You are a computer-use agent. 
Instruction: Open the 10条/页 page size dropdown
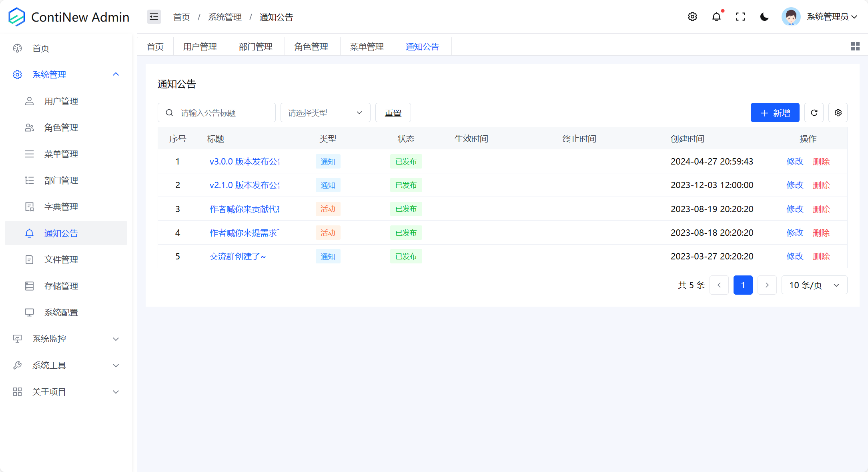pyautogui.click(x=814, y=285)
